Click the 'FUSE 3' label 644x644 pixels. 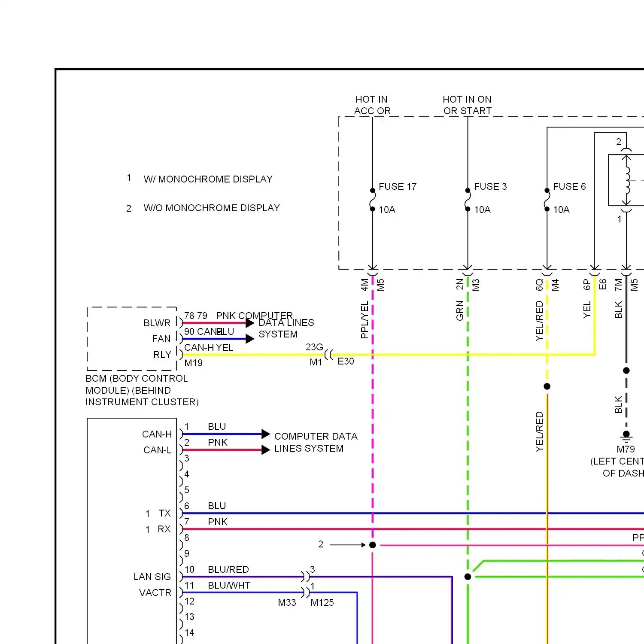click(490, 186)
